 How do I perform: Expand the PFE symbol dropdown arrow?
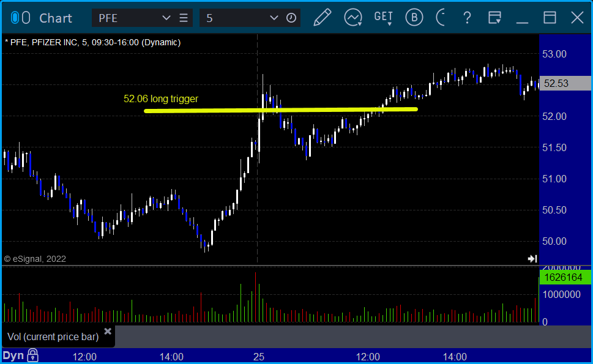click(x=166, y=18)
